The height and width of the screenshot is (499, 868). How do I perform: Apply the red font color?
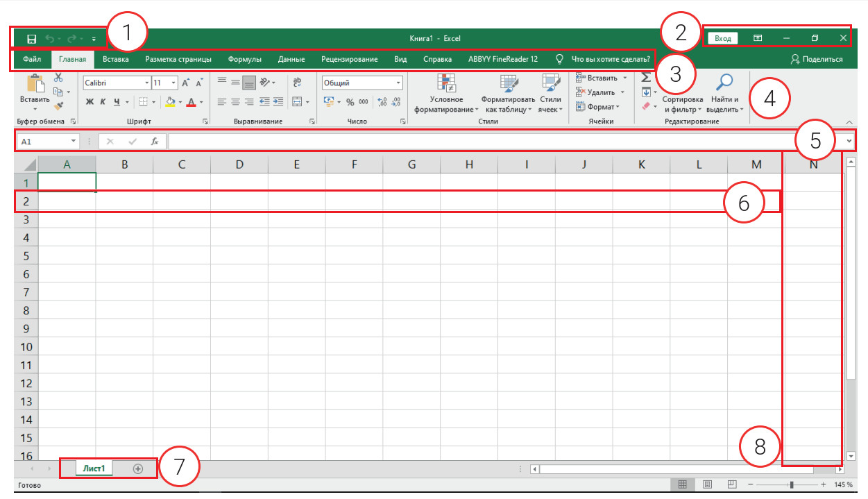point(191,102)
